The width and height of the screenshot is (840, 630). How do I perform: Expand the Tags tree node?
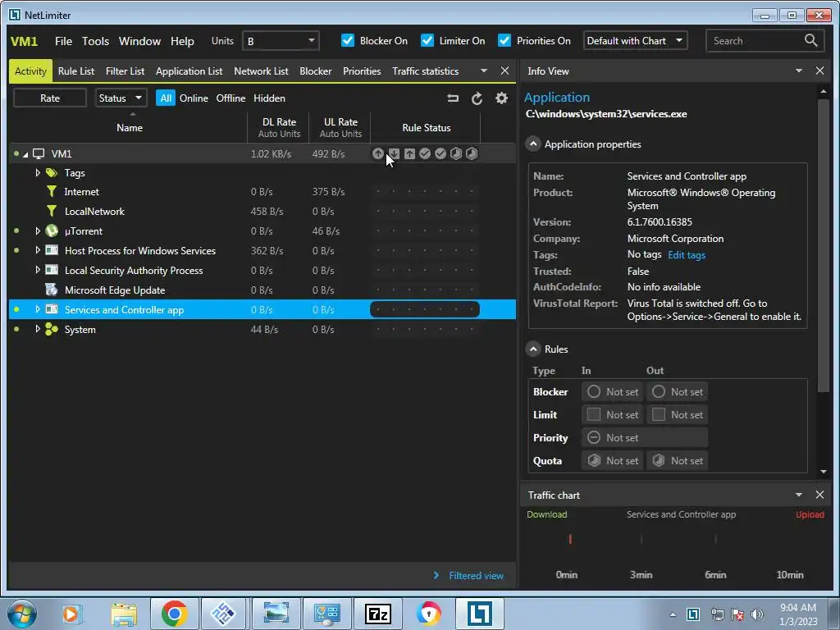click(x=38, y=172)
